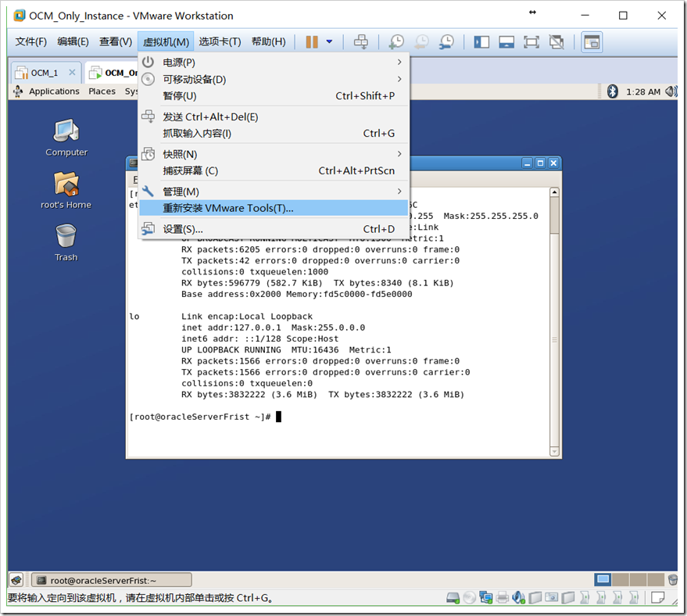Click the Send Ctrl+Alt+Del toolbar icon
Image resolution: width=687 pixels, height=616 pixels.
tap(361, 42)
